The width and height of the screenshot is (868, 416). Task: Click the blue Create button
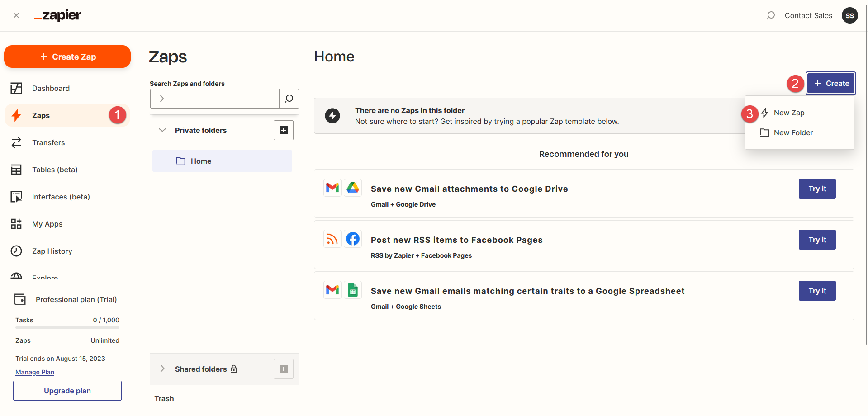tap(831, 83)
